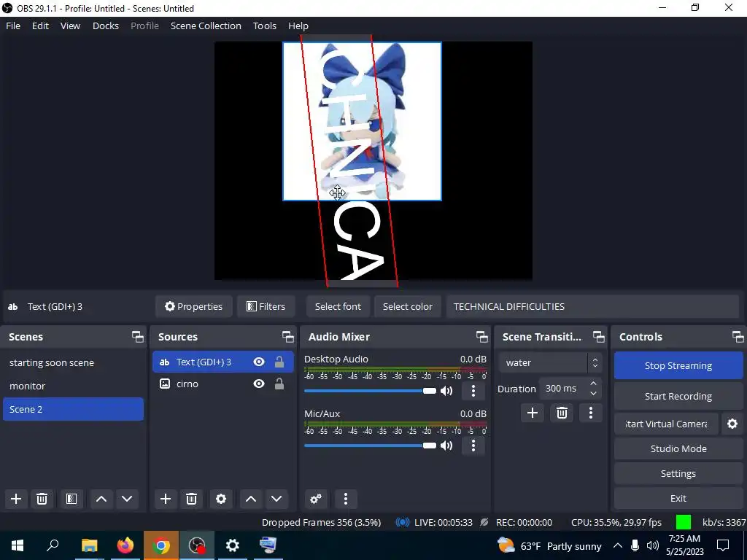The image size is (747, 560).
Task: Open Desktop Audio options three dots
Action: click(x=473, y=391)
